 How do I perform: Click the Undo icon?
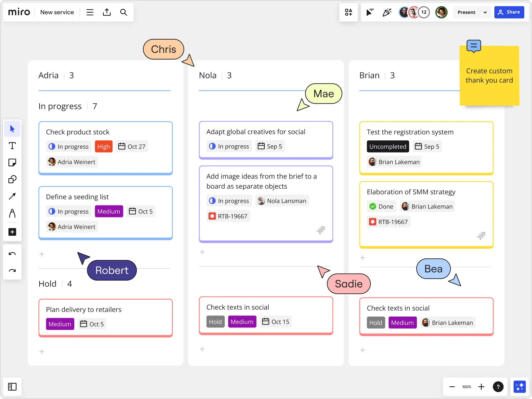(x=12, y=253)
